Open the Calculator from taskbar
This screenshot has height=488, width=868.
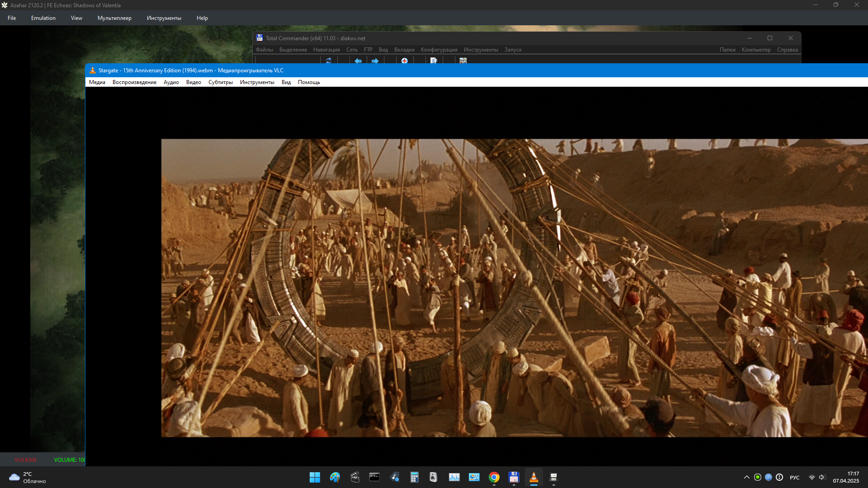point(414,477)
